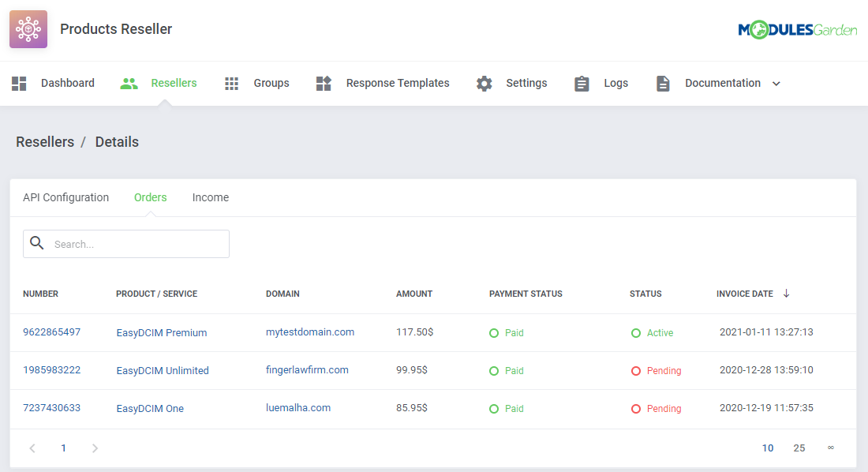Image resolution: width=868 pixels, height=472 pixels.
Task: Click the Dashboard grid icon
Action: [x=19, y=84]
